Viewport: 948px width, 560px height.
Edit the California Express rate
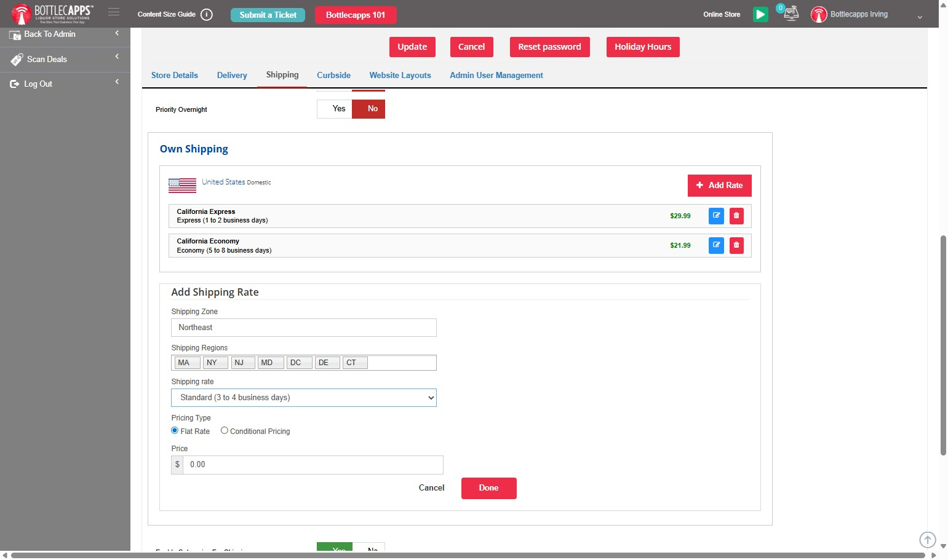(x=716, y=216)
